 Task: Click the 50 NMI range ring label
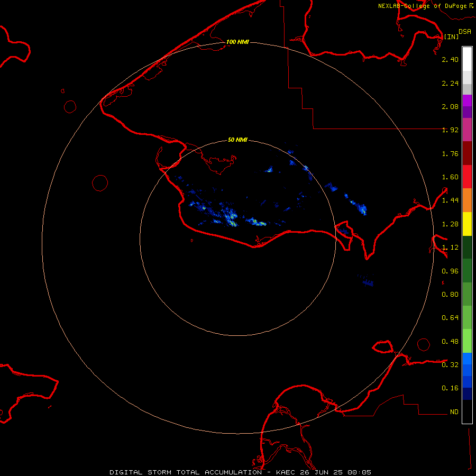tap(237, 140)
